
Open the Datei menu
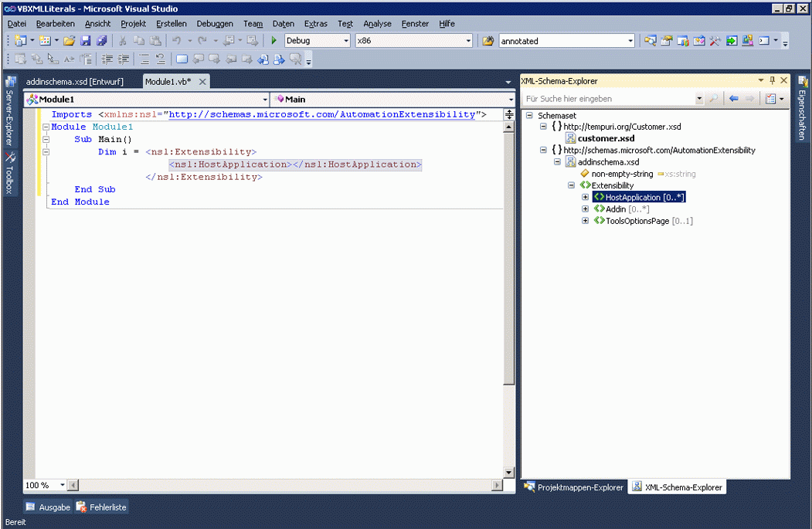point(16,24)
